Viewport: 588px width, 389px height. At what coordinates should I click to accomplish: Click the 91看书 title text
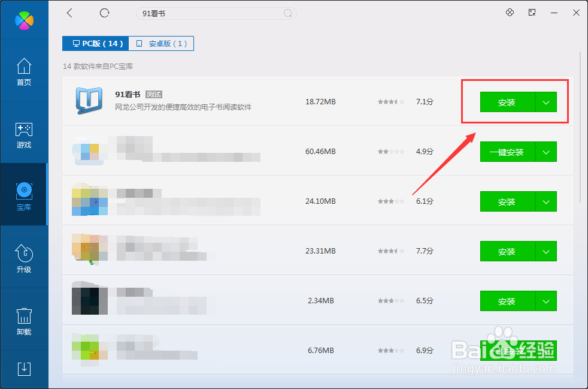(128, 94)
